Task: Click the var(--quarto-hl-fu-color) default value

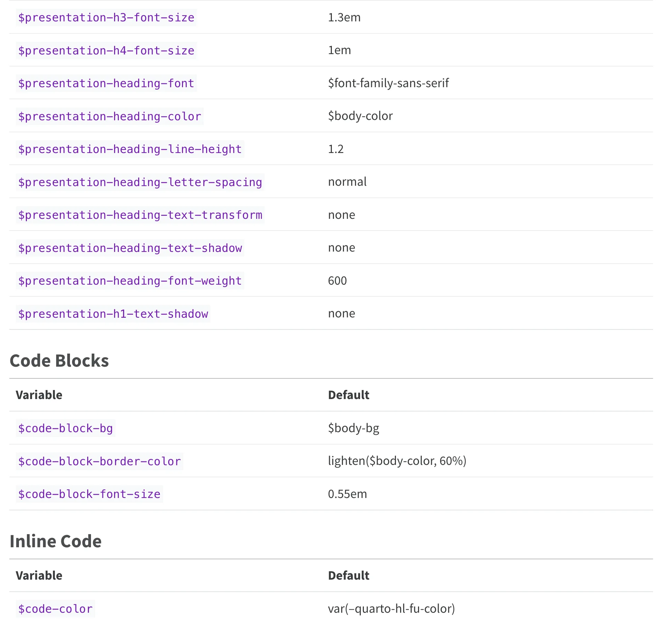Action: click(391, 609)
